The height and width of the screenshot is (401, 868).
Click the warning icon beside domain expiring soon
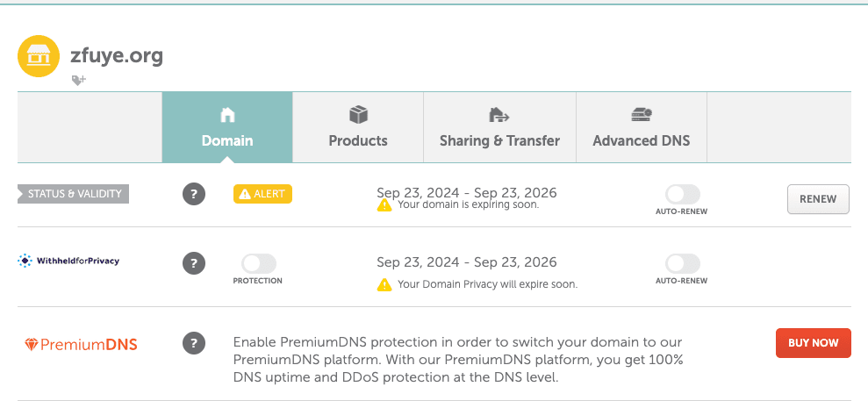[384, 205]
